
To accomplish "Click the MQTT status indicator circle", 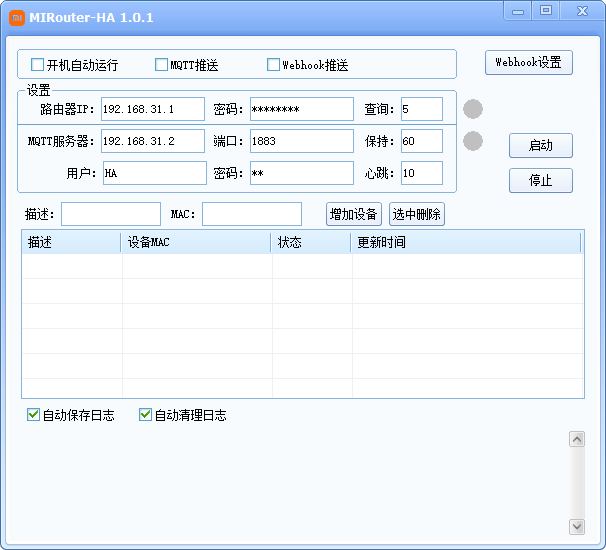I will tap(473, 141).
